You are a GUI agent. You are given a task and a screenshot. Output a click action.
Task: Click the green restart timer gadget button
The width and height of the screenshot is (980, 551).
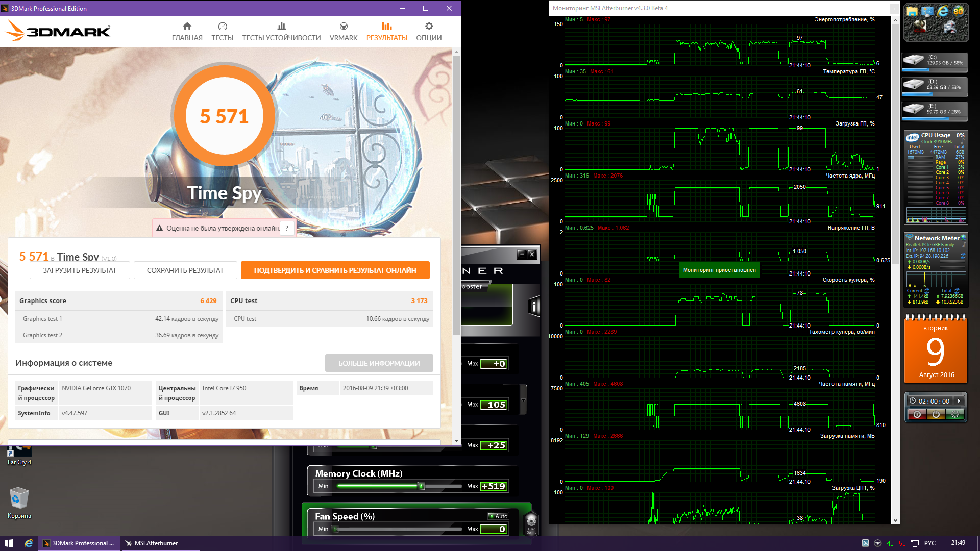[954, 415]
